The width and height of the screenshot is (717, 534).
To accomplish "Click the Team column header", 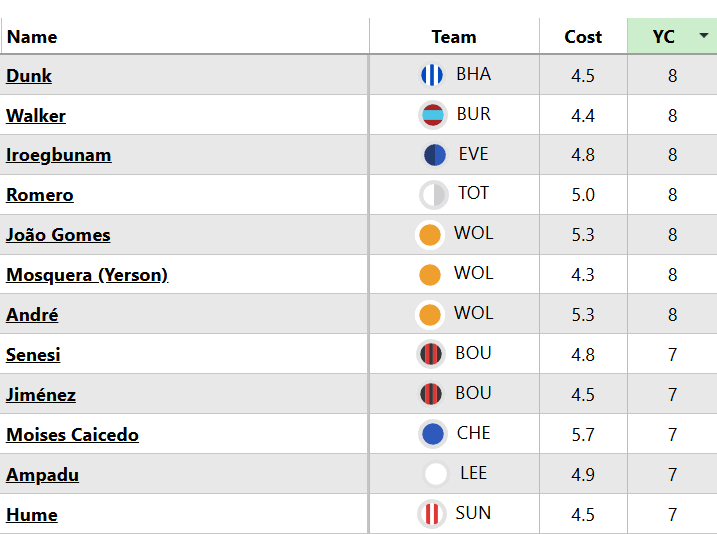I will [x=453, y=37].
